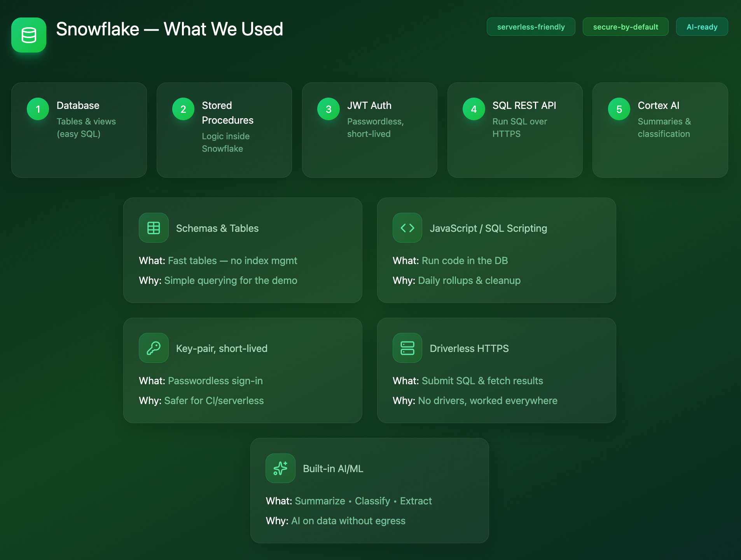The image size is (741, 560).
Task: Click the Key-pair, short-lived heading
Action: click(222, 348)
